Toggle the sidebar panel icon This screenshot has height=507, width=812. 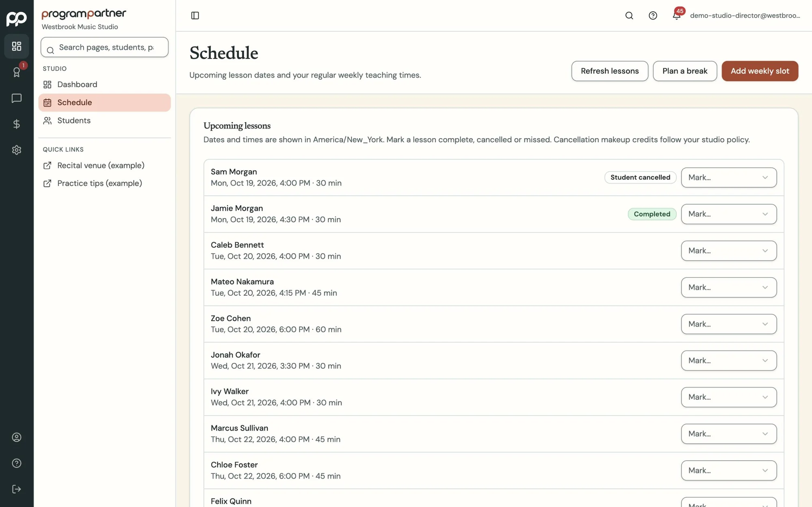click(195, 15)
